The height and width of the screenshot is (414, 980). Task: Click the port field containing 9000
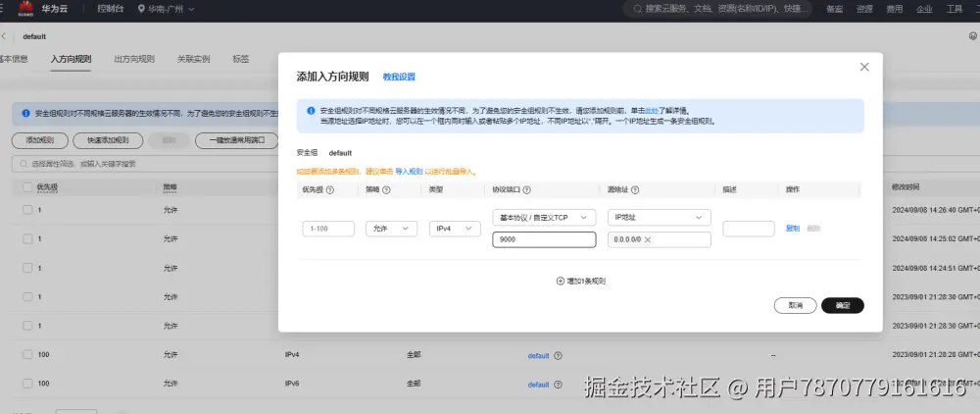544,239
